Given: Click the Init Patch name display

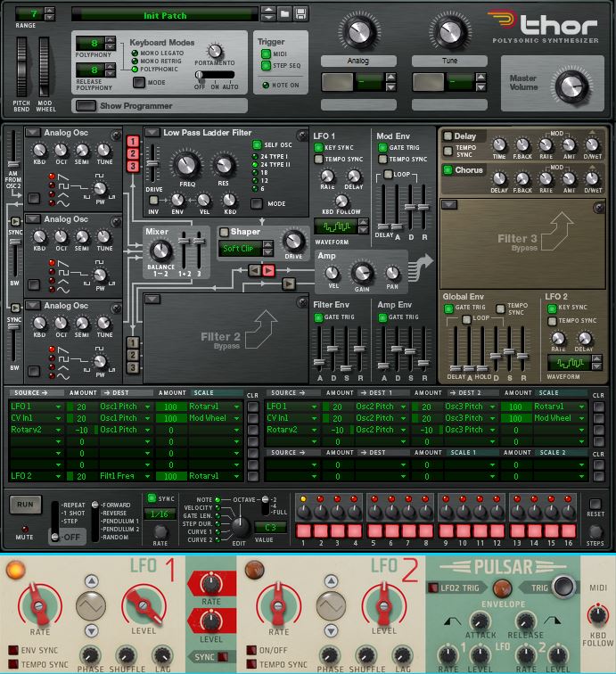Looking at the screenshot, I should coord(165,15).
